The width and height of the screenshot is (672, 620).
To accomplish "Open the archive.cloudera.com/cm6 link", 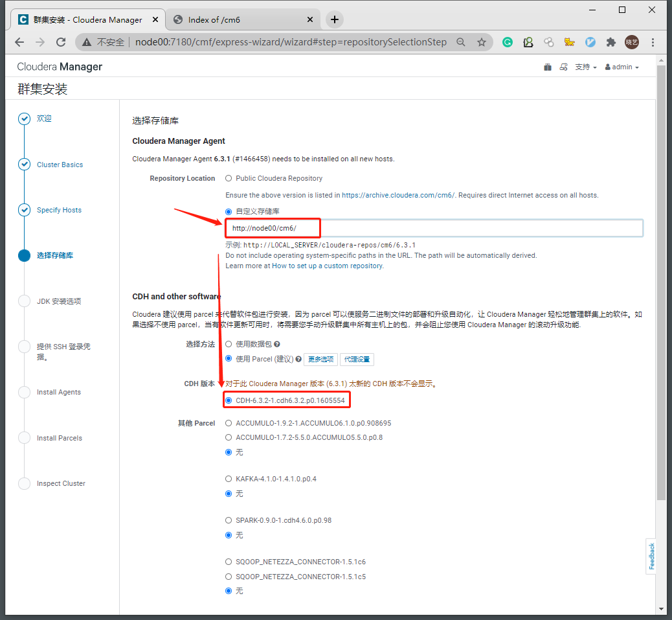I will 398,195.
